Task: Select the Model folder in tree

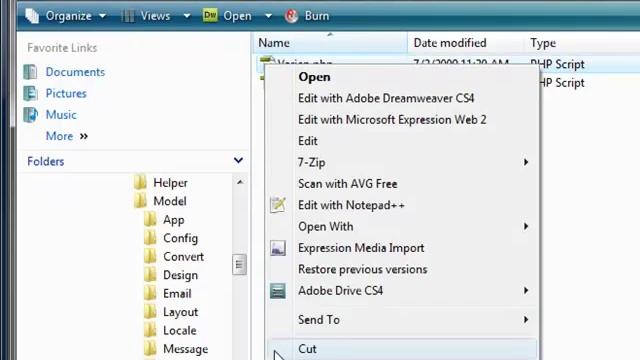Action: click(170, 201)
